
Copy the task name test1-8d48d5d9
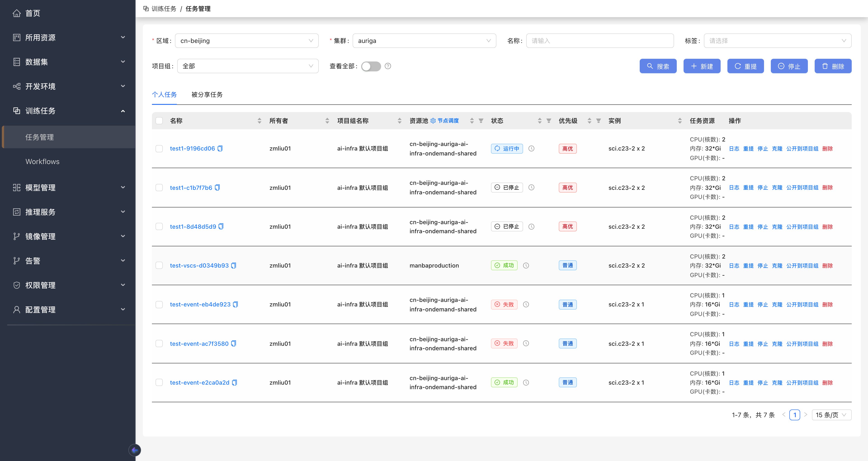click(221, 226)
